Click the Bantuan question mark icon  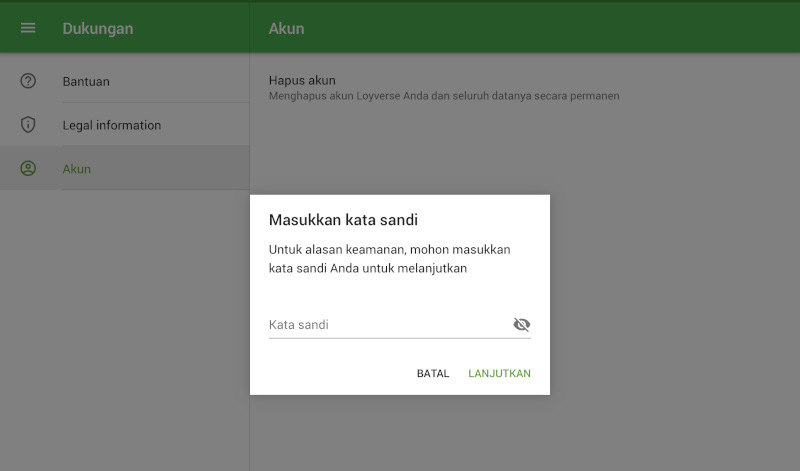coord(28,81)
